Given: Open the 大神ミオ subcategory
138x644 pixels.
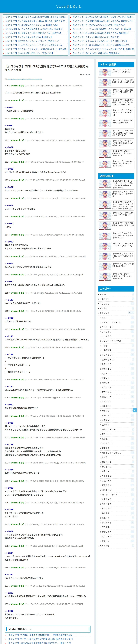Looking at the screenshot, I should tap(117, 383).
